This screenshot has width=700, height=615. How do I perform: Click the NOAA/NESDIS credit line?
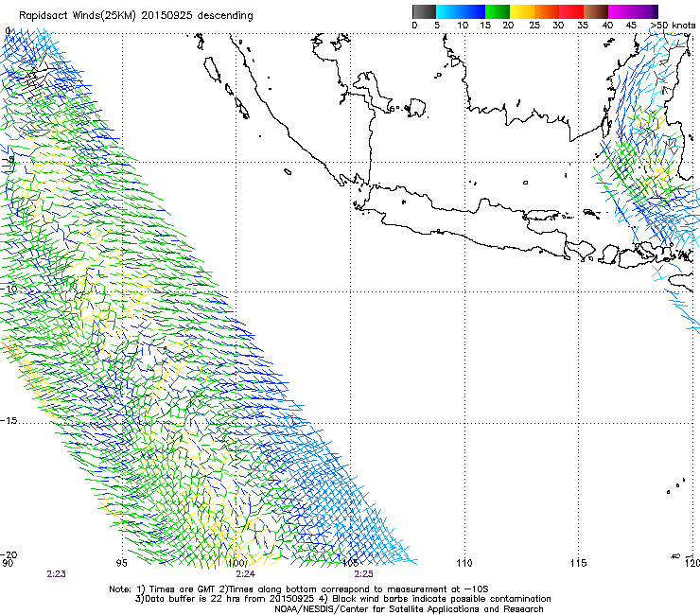coord(409,609)
